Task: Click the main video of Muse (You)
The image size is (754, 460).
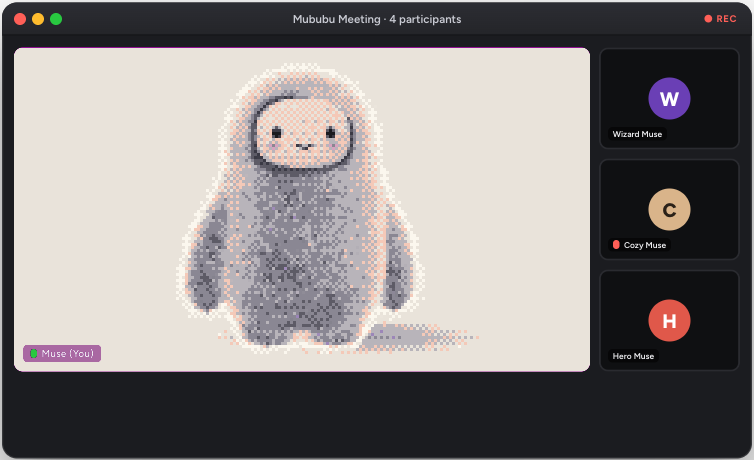Action: [x=302, y=210]
